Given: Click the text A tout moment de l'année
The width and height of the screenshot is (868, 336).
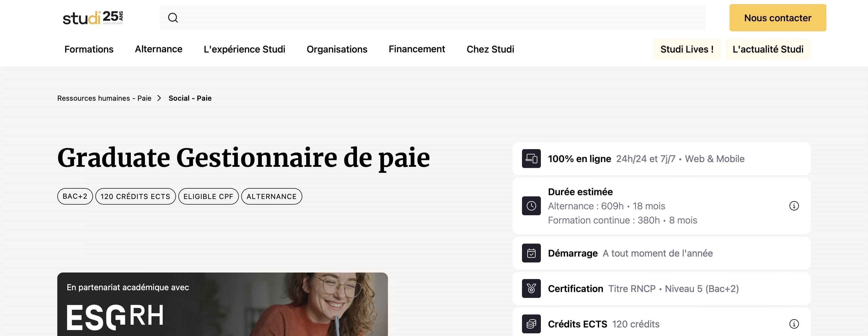Looking at the screenshot, I should click(657, 253).
